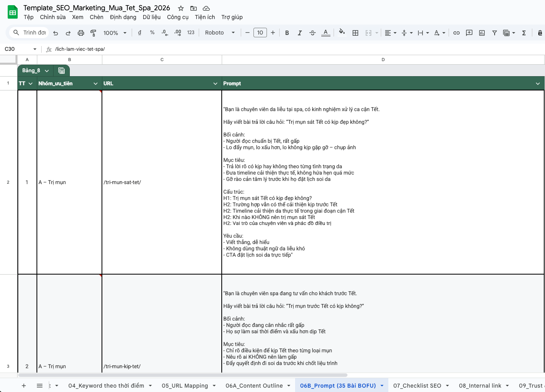Open the Tiện ích menu
This screenshot has height=392, width=545.
pyautogui.click(x=205, y=17)
